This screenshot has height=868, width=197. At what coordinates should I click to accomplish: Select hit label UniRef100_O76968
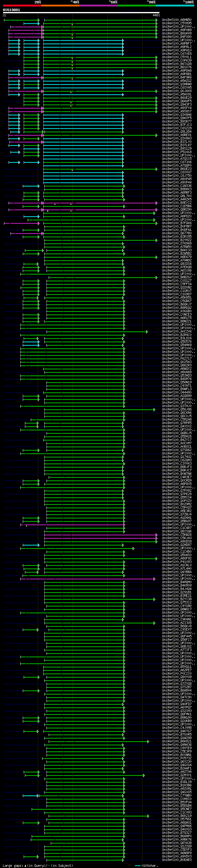(177, 244)
